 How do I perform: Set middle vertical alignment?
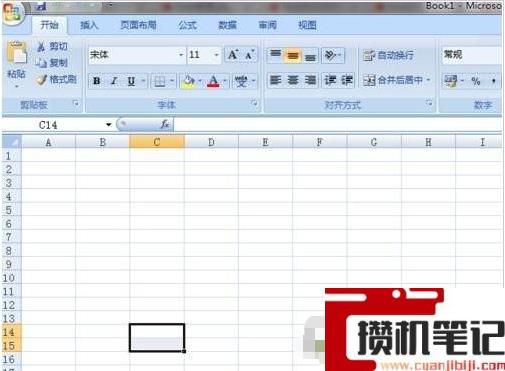coord(293,55)
